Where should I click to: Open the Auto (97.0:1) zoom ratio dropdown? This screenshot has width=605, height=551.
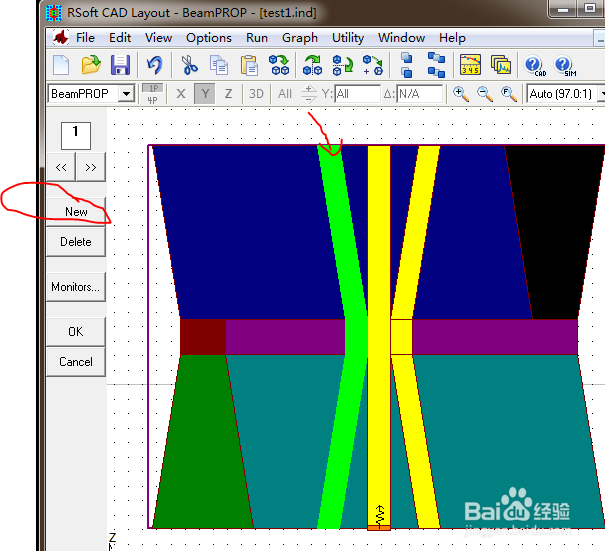click(x=601, y=94)
